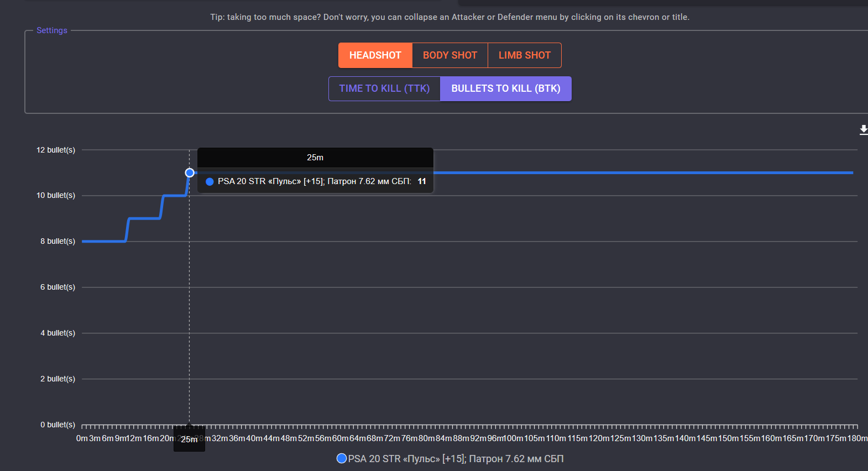This screenshot has width=868, height=471.
Task: Click tooltip value row for PSA 20 STR
Action: click(x=315, y=181)
